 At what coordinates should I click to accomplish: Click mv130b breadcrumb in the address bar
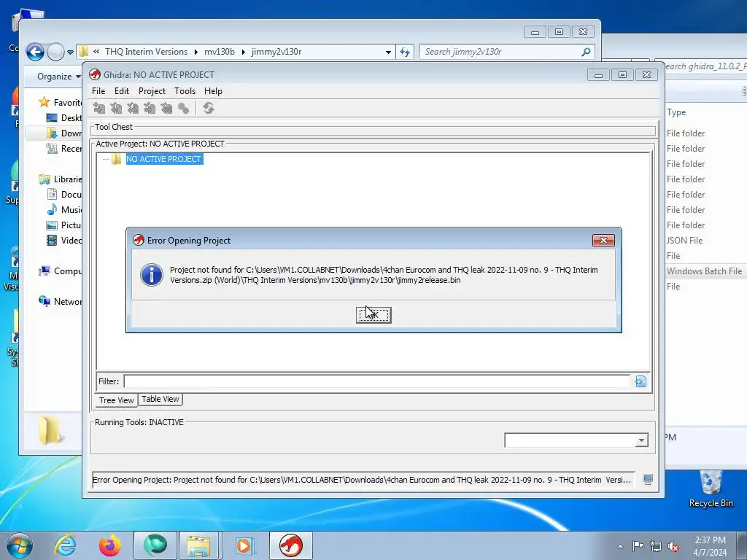pos(219,52)
